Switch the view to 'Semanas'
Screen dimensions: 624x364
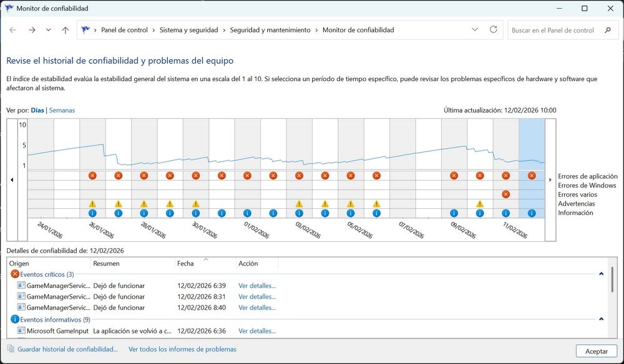64,110
